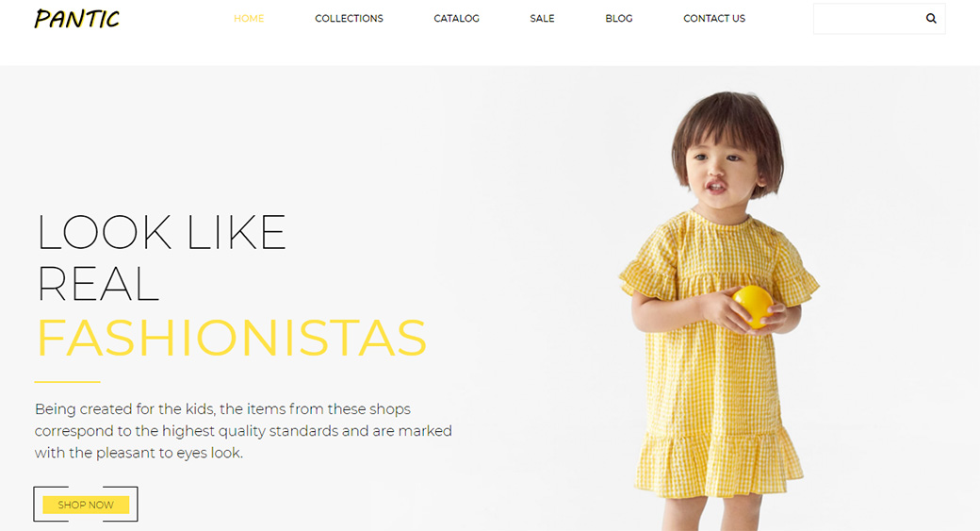Click the LOOK LIKE heading text
This screenshot has width=980, height=531.
pos(161,233)
